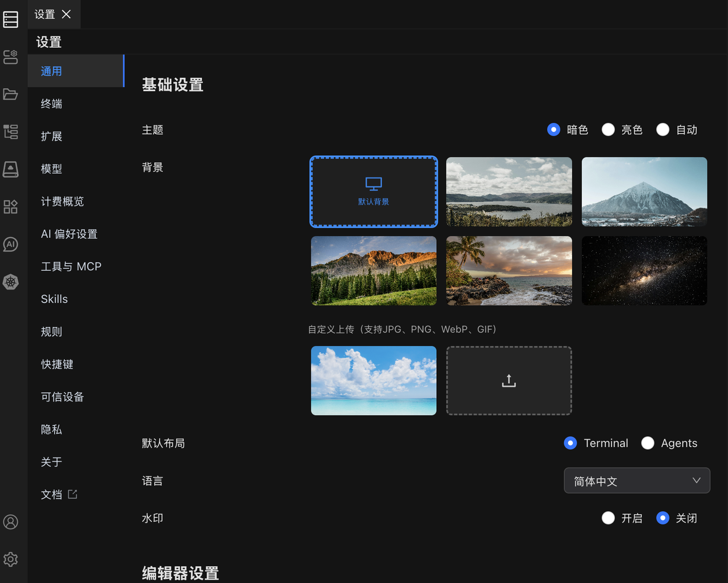Select the 自动 automatic theme option
728x583 pixels.
[663, 130]
